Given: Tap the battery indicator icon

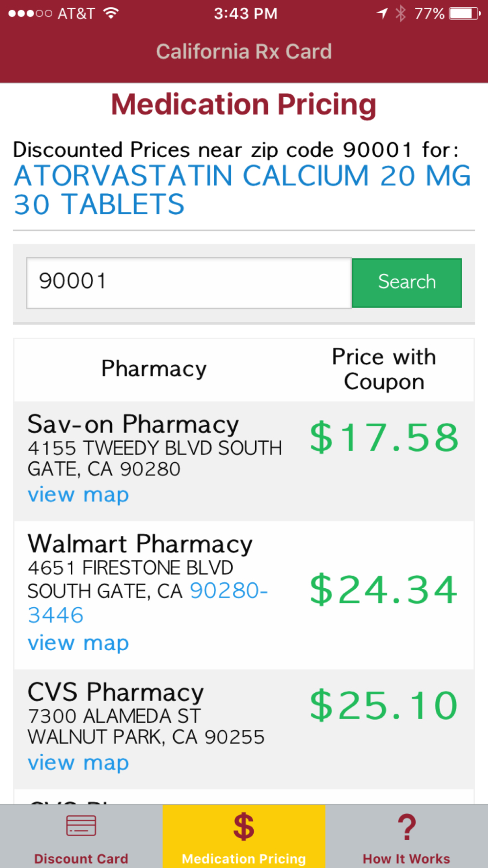Looking at the screenshot, I should [465, 13].
